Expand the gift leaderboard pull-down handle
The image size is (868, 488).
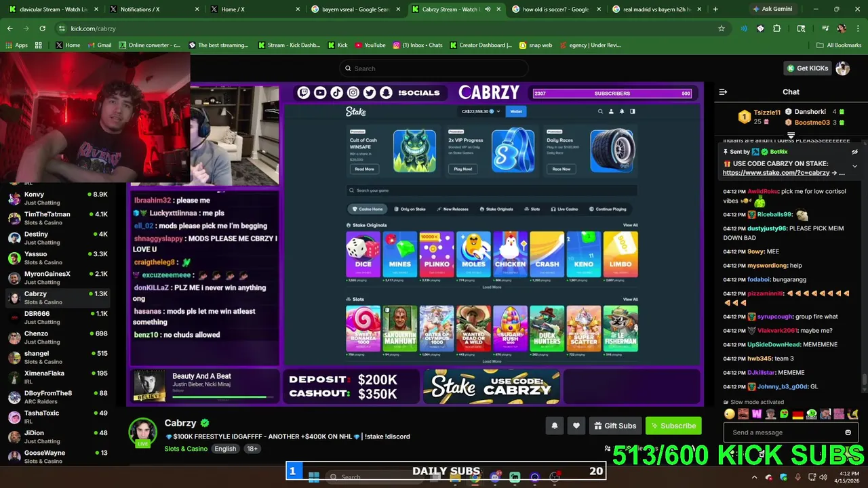click(791, 136)
